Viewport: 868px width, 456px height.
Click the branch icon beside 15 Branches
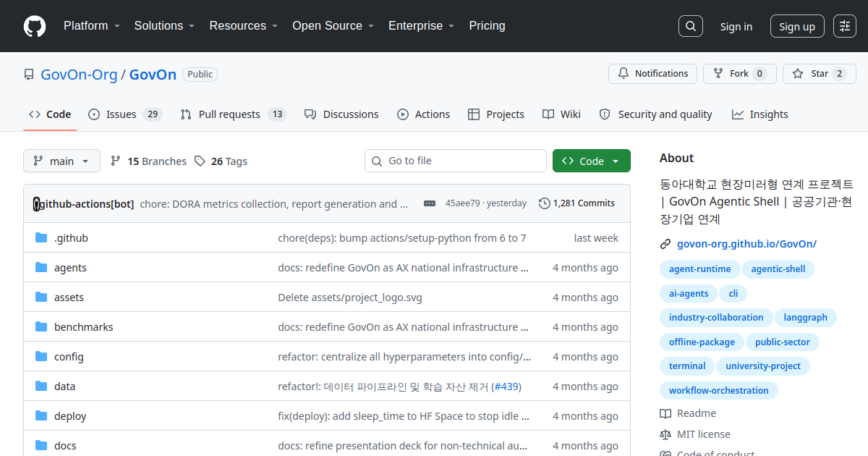pyautogui.click(x=116, y=161)
